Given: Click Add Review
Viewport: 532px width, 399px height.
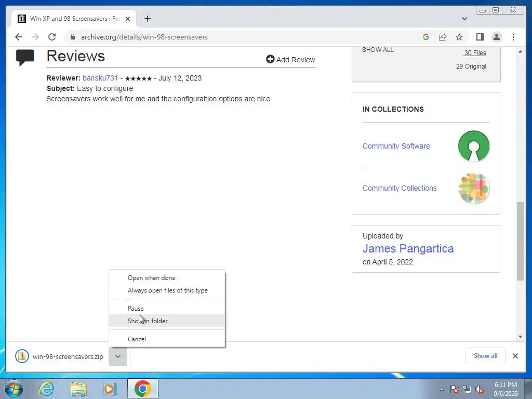Looking at the screenshot, I should coord(291,60).
